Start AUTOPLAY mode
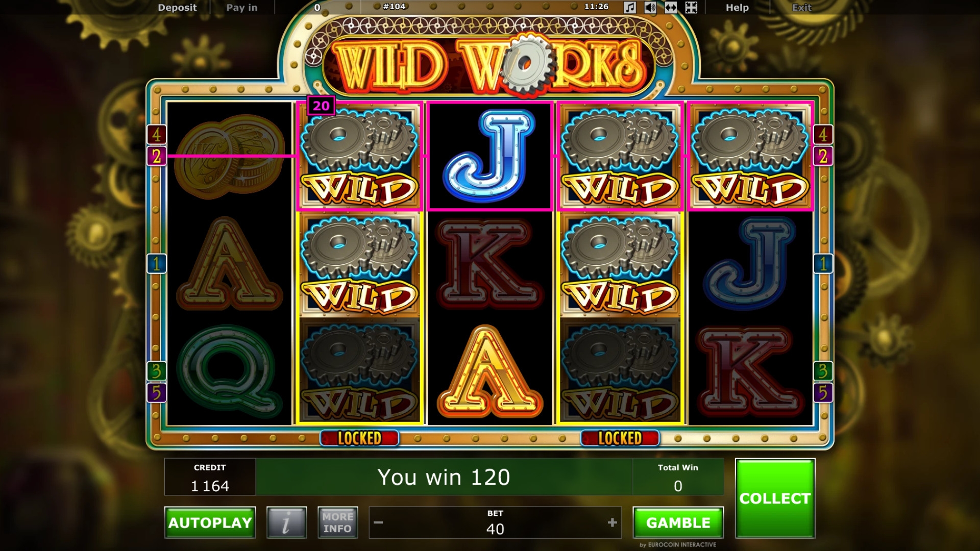The height and width of the screenshot is (551, 980). [210, 522]
